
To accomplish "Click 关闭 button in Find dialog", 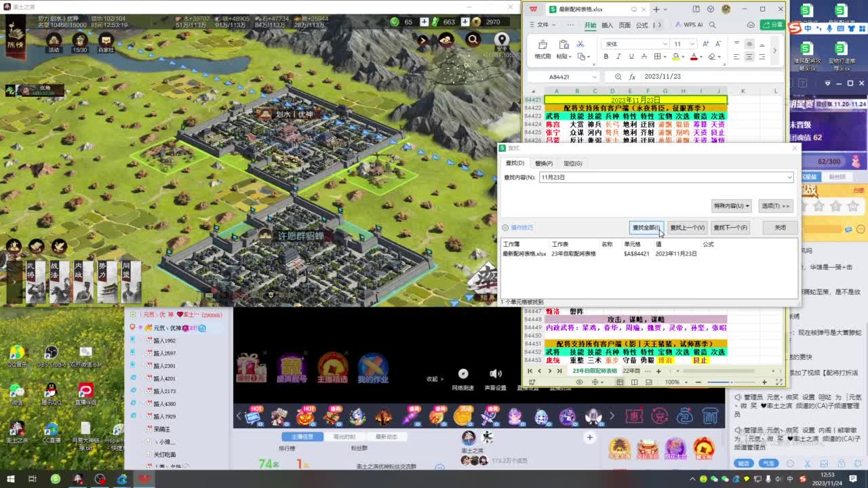I will (x=780, y=227).
